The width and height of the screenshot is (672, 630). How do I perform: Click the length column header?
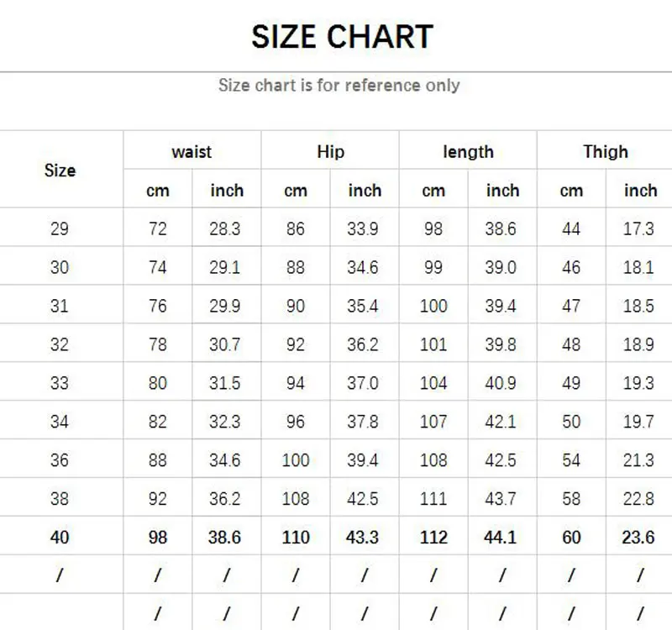(x=468, y=152)
